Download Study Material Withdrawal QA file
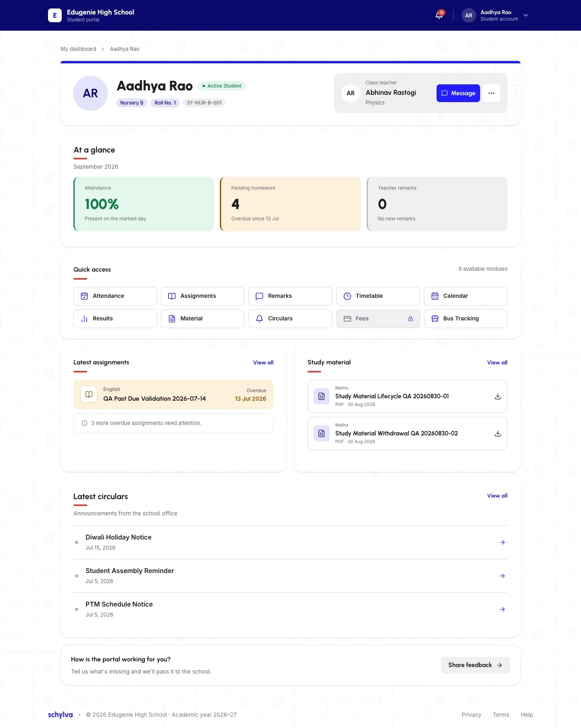Screen dimensions: 581x728 (498, 433)
